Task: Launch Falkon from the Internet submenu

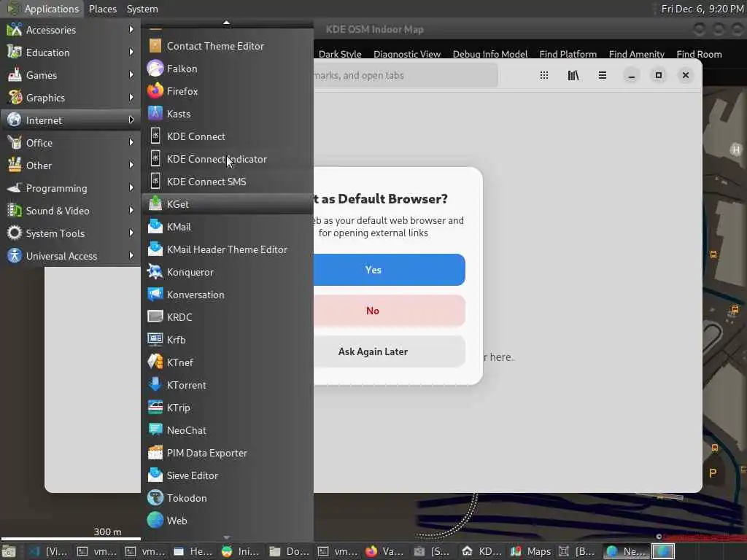Action: click(228, 69)
